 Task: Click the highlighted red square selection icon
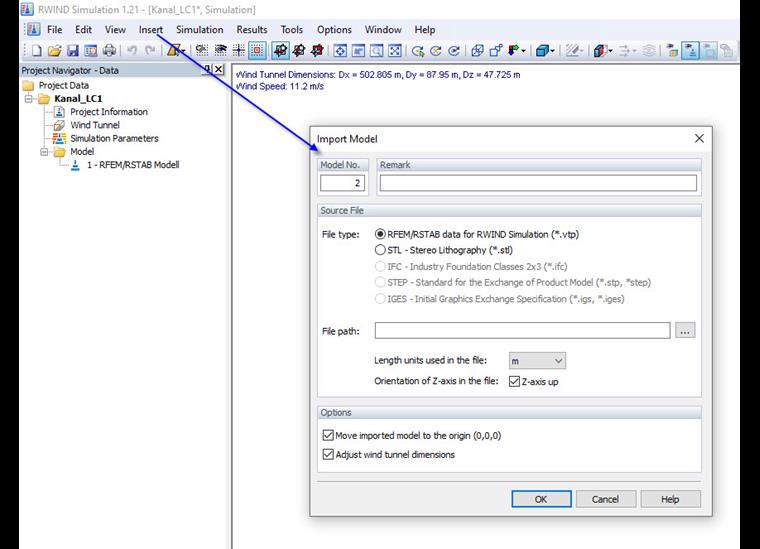coord(257,50)
